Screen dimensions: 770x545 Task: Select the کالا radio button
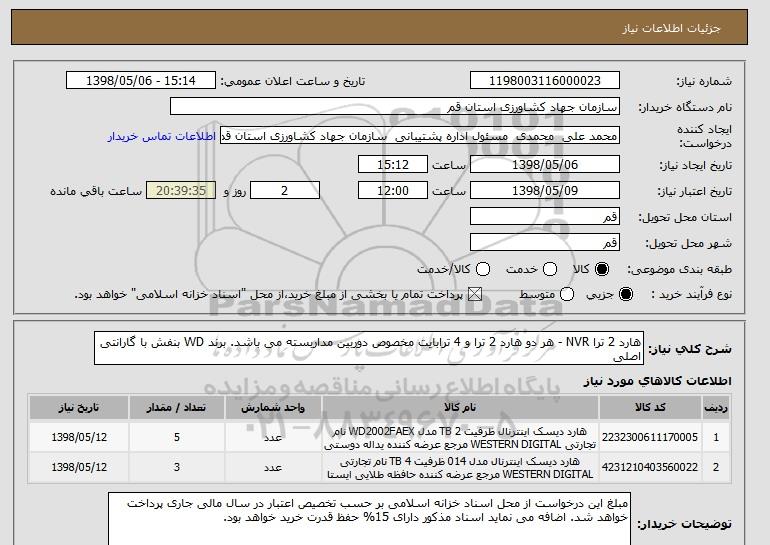click(x=602, y=269)
